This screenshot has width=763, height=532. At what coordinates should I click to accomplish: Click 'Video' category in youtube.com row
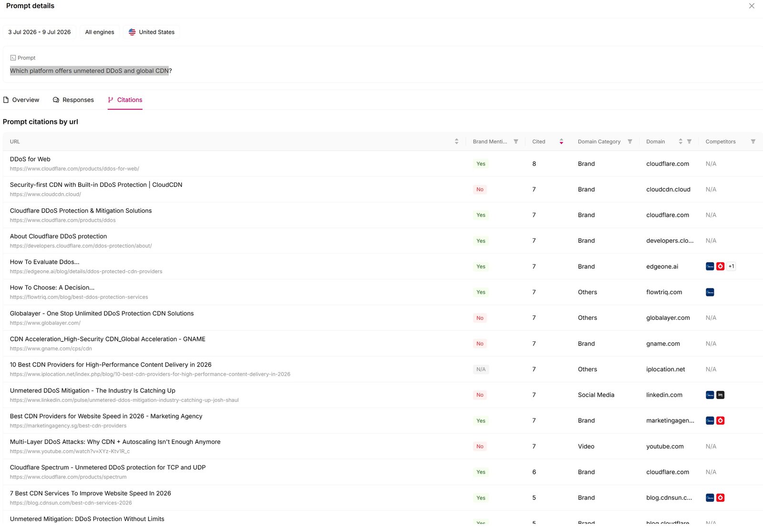586,447
